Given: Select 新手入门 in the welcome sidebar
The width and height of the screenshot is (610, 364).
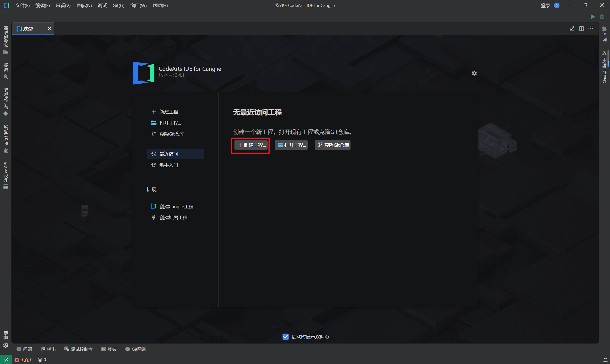Looking at the screenshot, I should tap(168, 165).
